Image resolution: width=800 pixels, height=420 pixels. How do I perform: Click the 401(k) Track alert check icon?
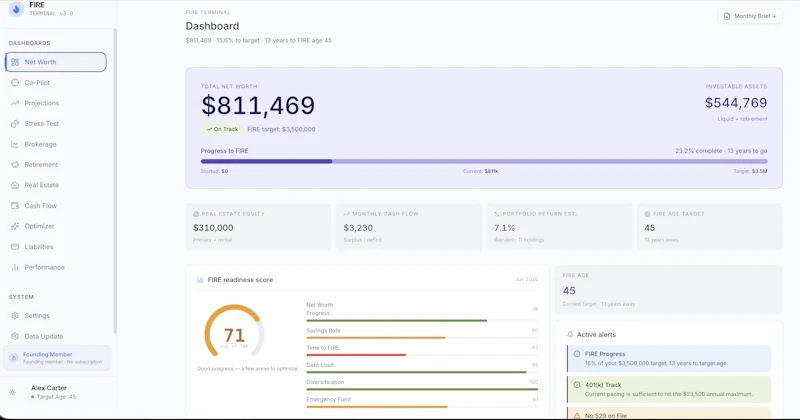577,385
